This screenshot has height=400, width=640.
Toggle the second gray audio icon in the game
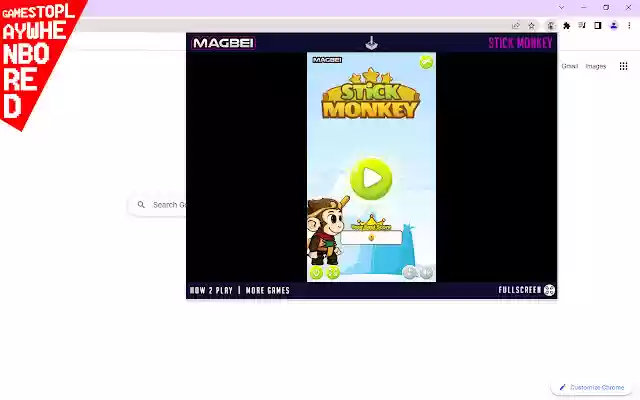tap(426, 272)
